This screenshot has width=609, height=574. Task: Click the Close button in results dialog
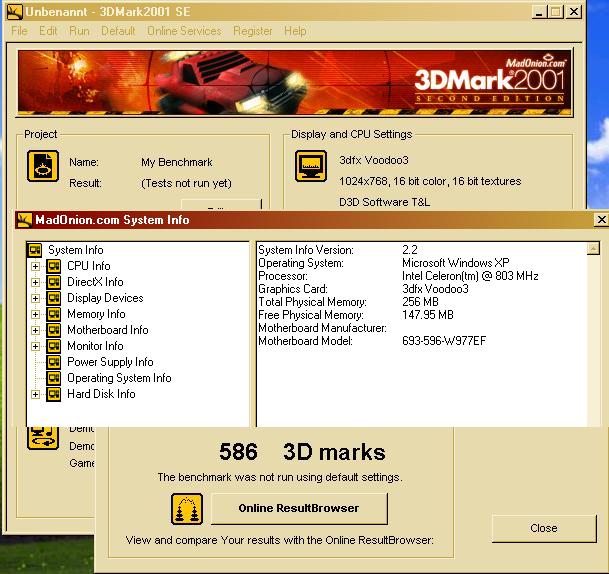(544, 528)
